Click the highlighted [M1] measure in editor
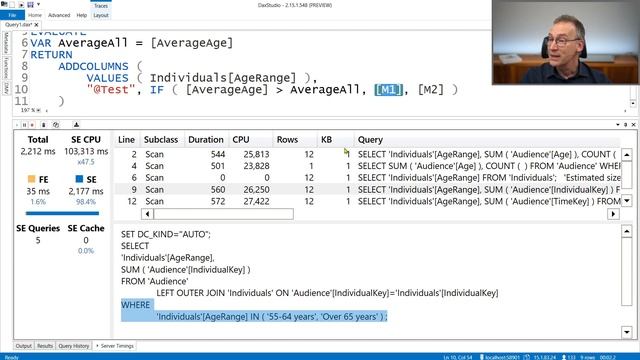Viewport: 640px width, 360px height. [389, 89]
